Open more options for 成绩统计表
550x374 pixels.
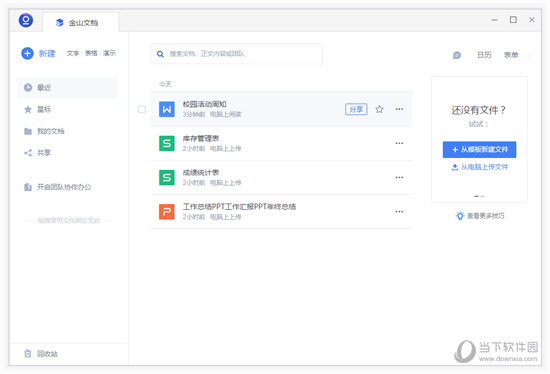pos(399,177)
